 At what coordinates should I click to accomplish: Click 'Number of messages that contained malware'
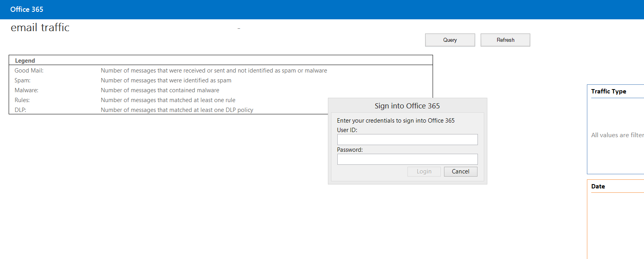(160, 90)
